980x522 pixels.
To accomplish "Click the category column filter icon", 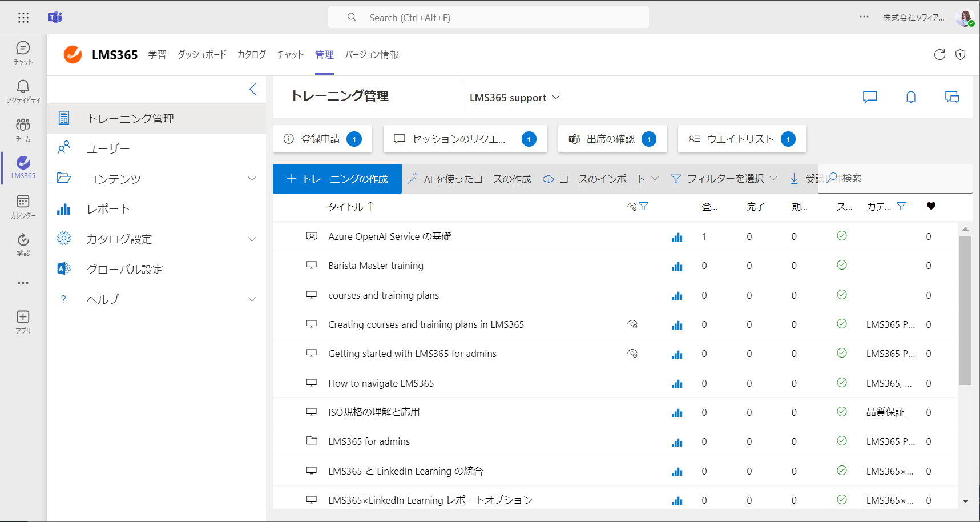I will (901, 206).
